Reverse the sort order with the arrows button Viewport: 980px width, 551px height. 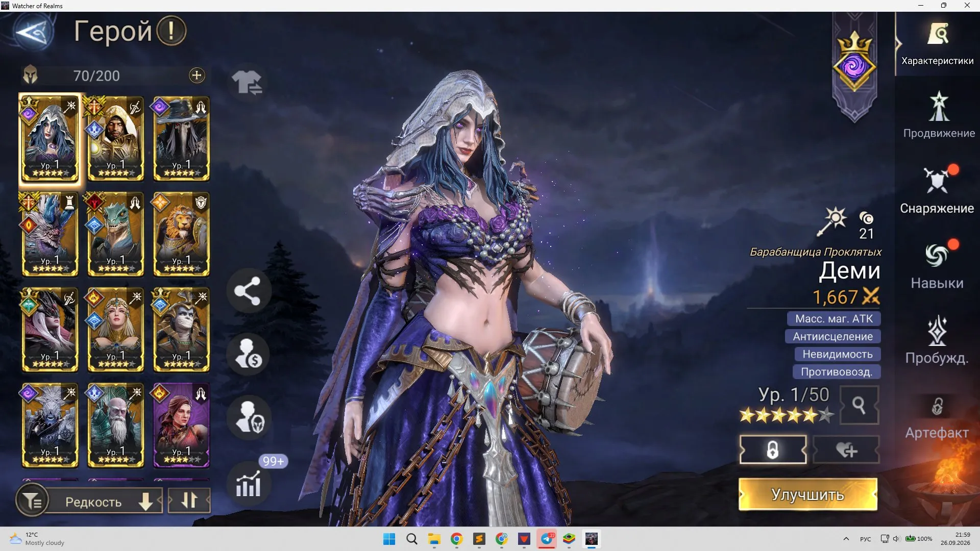tap(189, 500)
